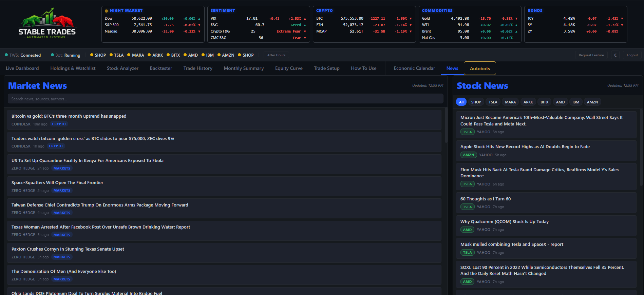The image size is (644, 295).
Task: Select AMD in the watchlist ticker bar
Action: click(191, 55)
